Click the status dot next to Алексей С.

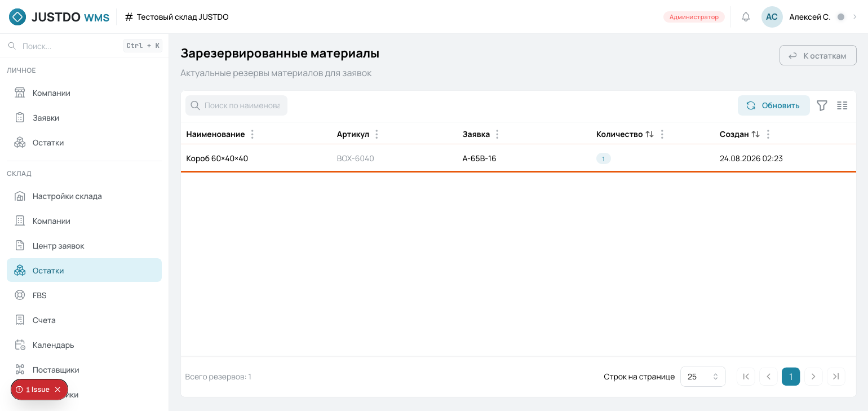[x=841, y=17]
